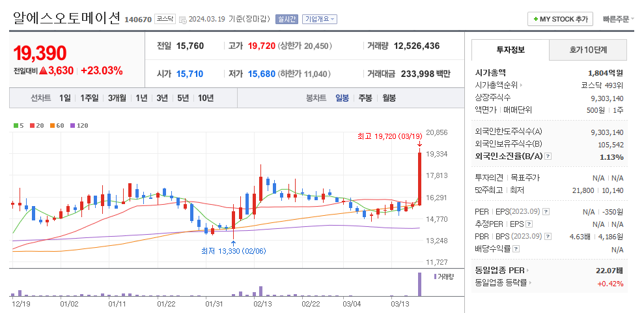The height and width of the screenshot is (313, 644).
Task: Open help icon next to 외국인소진율(B/A)
Action: 548,156
